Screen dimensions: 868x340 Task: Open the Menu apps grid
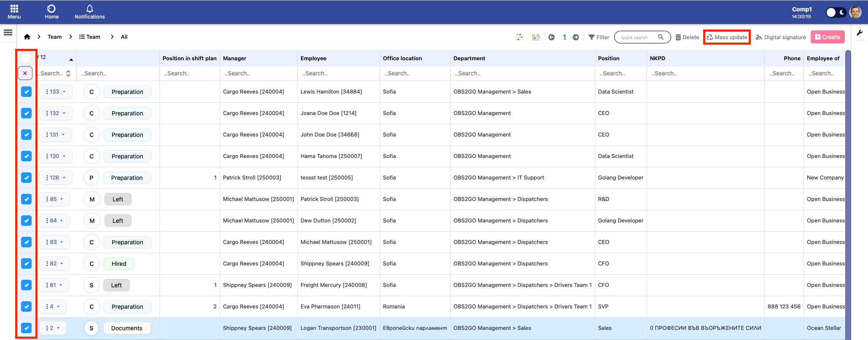[14, 12]
